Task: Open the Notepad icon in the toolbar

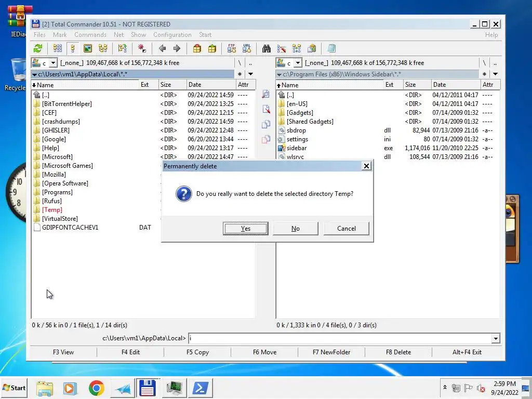Action: [331, 48]
